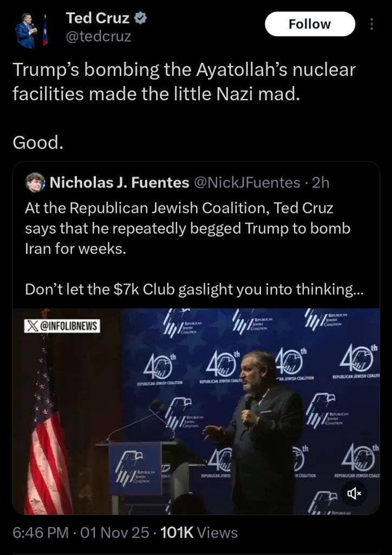Screen dimensions: 392x555
Task: Open Nicholas J. Fuentes' avatar
Action: pyautogui.click(x=36, y=183)
